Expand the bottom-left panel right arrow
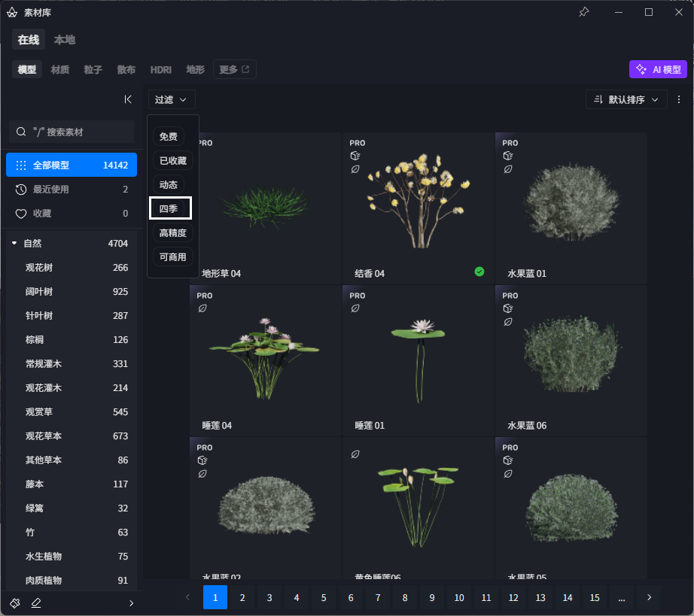 click(x=131, y=602)
